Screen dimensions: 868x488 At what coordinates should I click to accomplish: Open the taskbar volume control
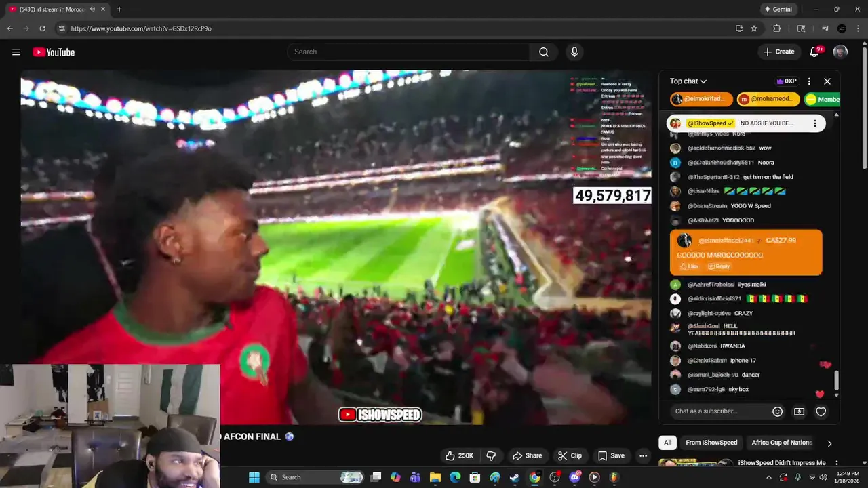click(823, 477)
